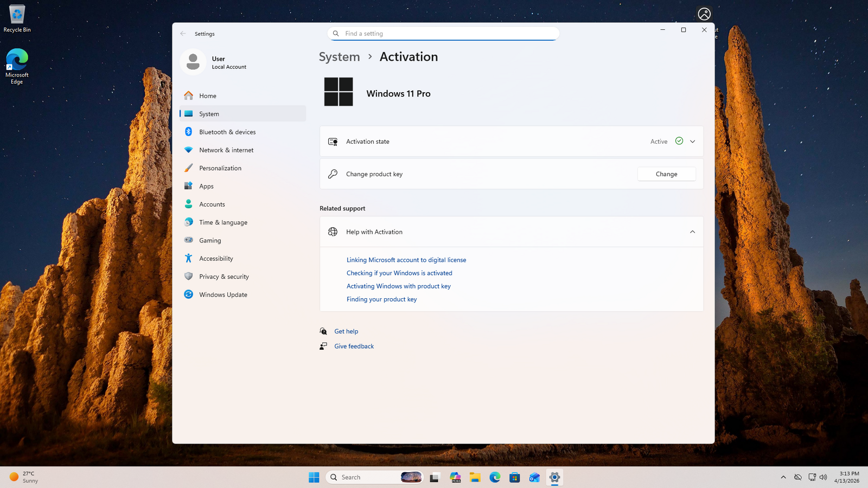Open File Explorer from the taskbar
Image resolution: width=868 pixels, height=488 pixels.
click(x=475, y=477)
